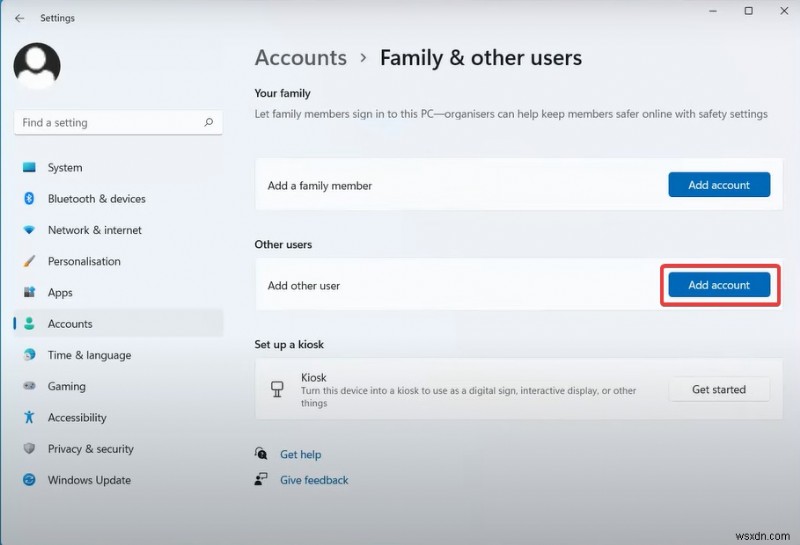This screenshot has width=800, height=545.
Task: Open the Give feedback link
Action: pyautogui.click(x=314, y=480)
